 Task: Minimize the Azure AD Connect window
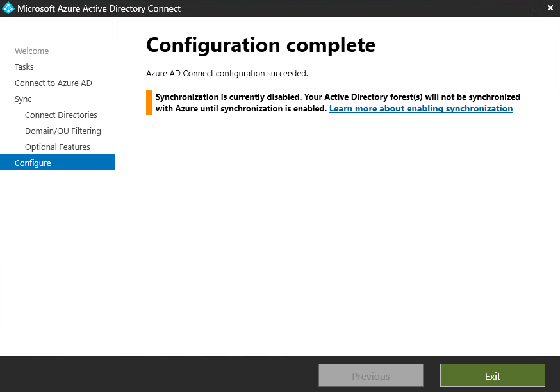pyautogui.click(x=532, y=8)
